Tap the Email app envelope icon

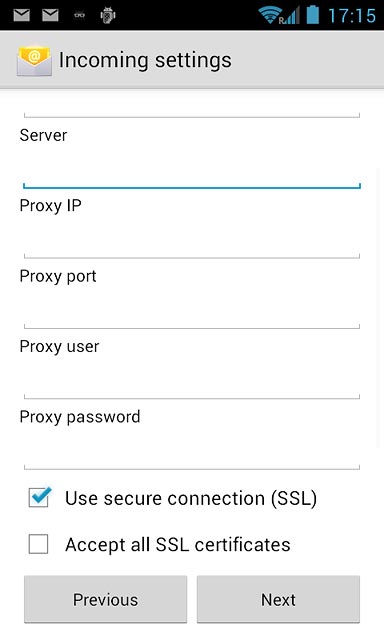(x=34, y=61)
